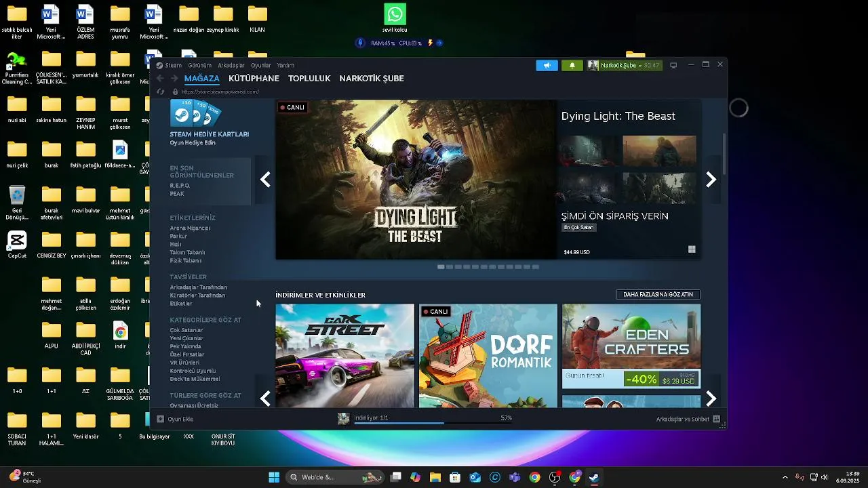Reload the store page with refresh icon
The image size is (868, 488).
pos(161,91)
